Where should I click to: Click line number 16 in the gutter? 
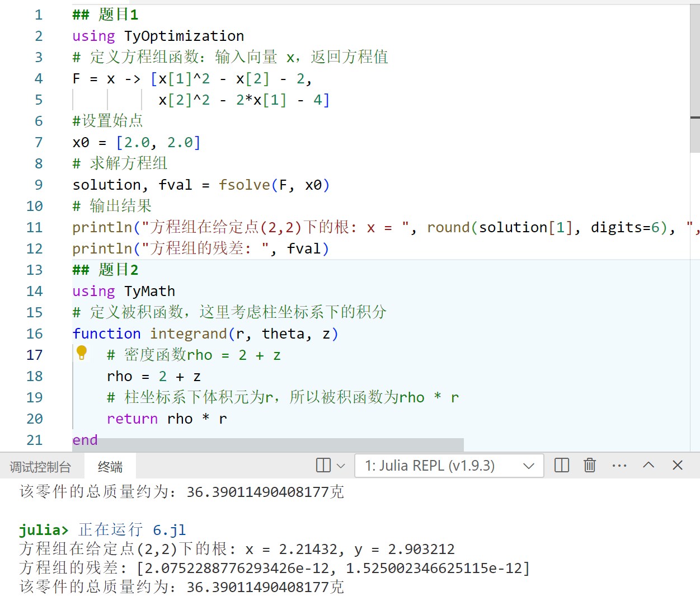[35, 334]
